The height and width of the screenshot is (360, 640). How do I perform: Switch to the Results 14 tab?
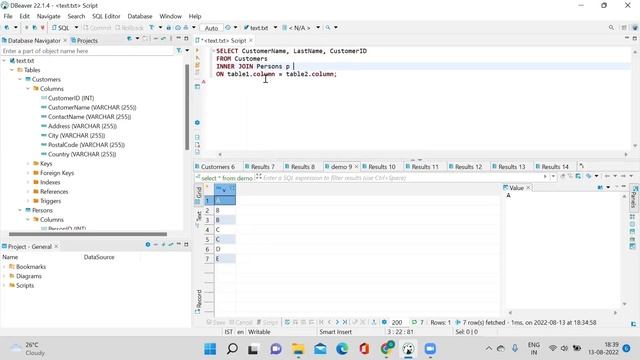pyautogui.click(x=551, y=167)
